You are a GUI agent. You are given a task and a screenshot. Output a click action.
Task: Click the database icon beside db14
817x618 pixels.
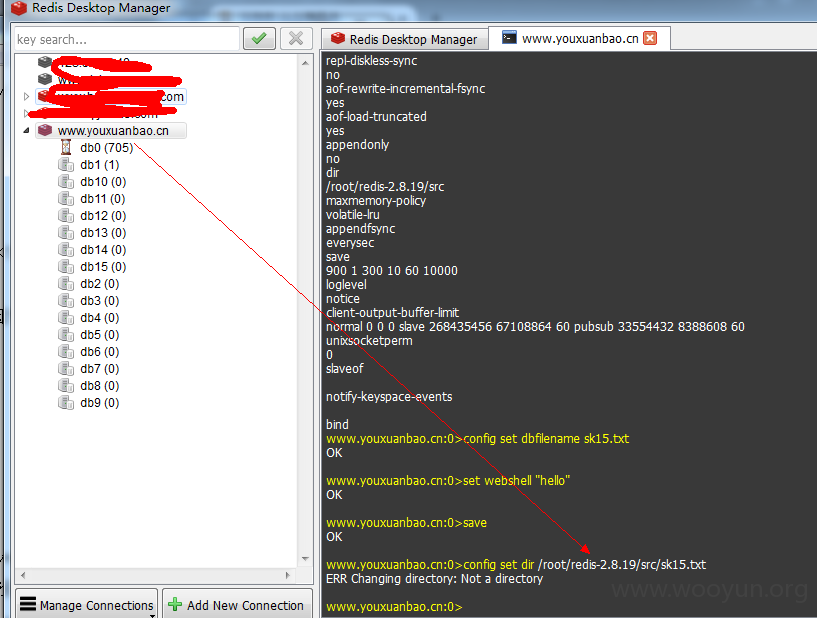click(66, 250)
